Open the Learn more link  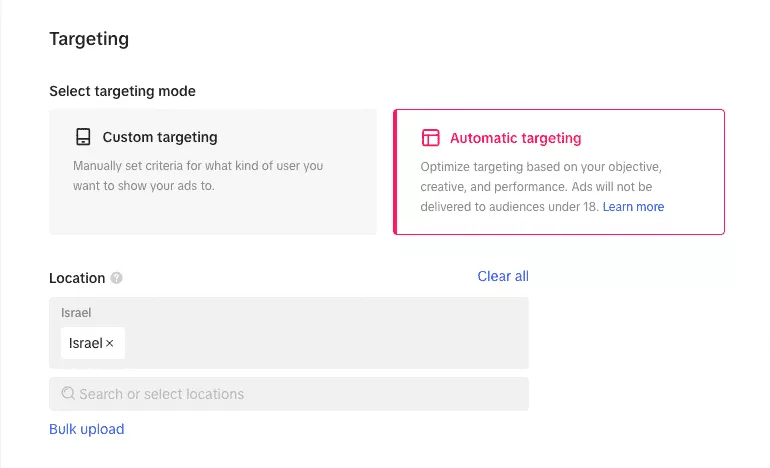point(633,207)
